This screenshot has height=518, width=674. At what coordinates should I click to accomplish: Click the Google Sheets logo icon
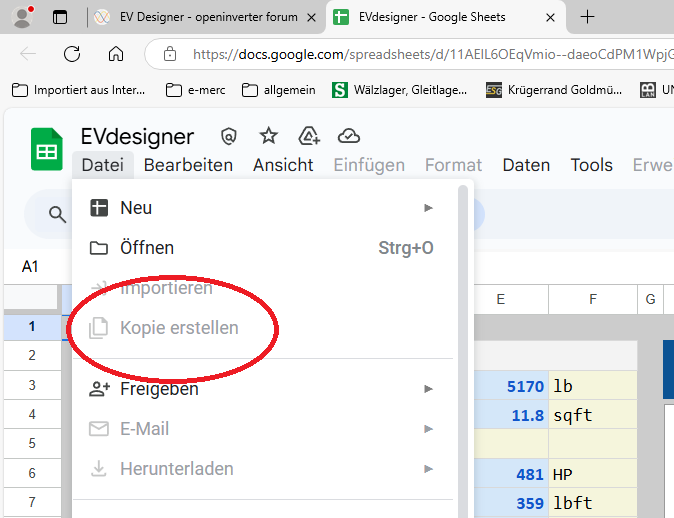46,149
